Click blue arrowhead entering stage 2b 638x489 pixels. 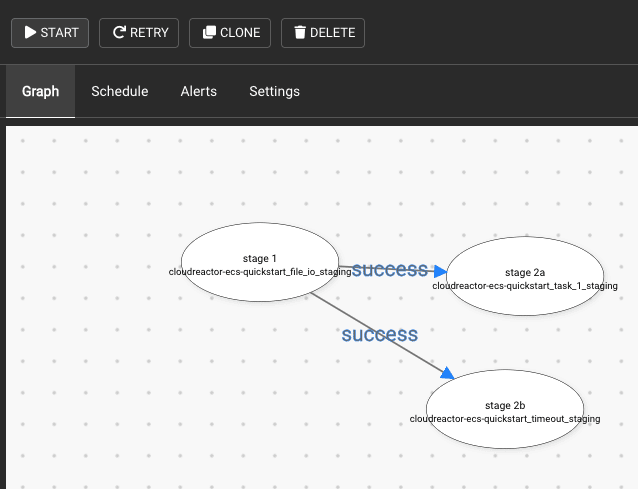tap(447, 373)
